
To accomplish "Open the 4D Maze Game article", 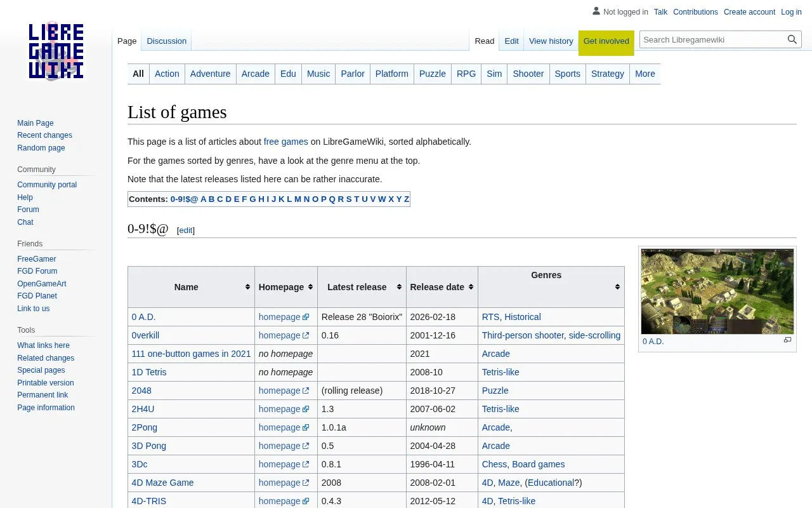I will 162,483.
